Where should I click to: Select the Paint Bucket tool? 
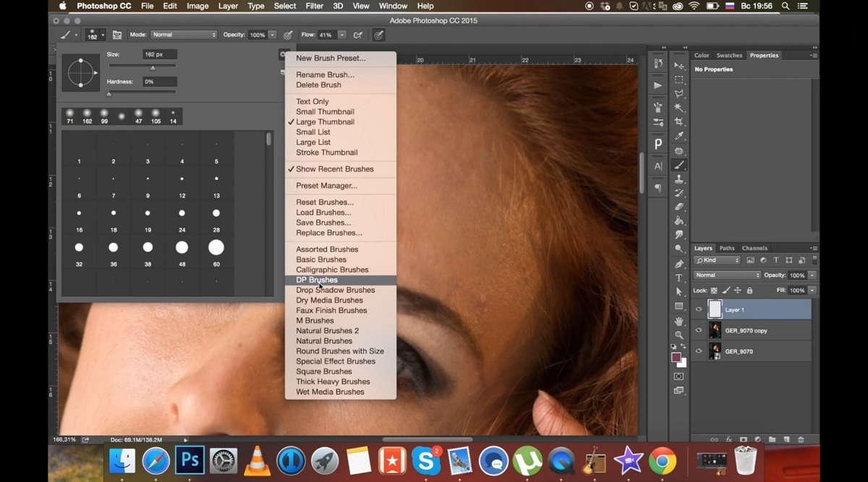(678, 221)
